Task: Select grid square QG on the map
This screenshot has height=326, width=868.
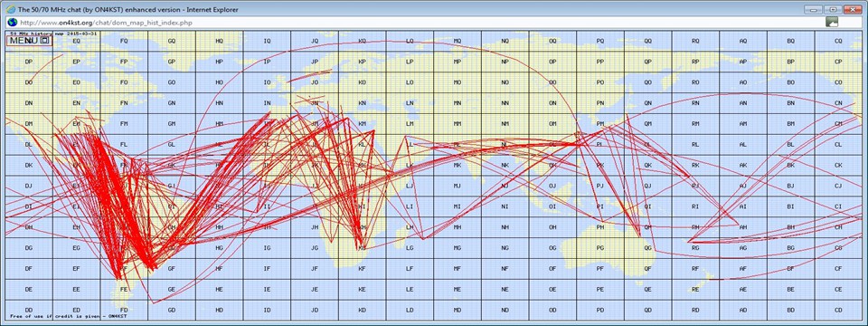Action: point(648,247)
